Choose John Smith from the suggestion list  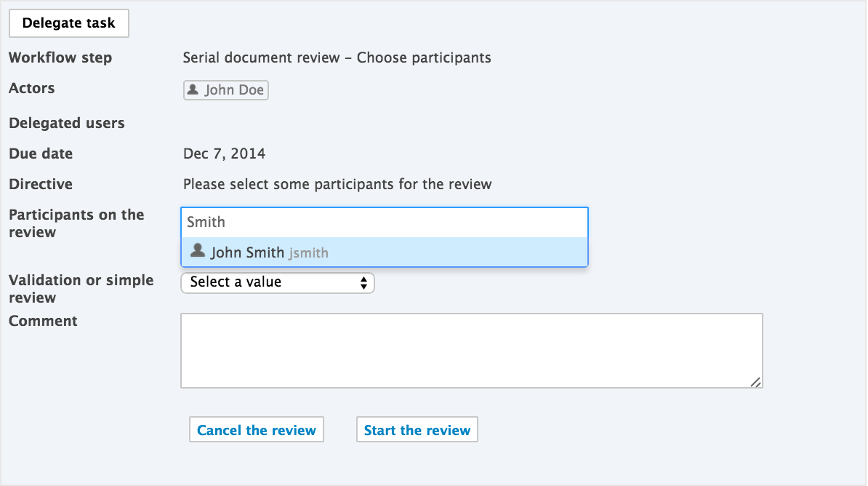tap(384, 252)
